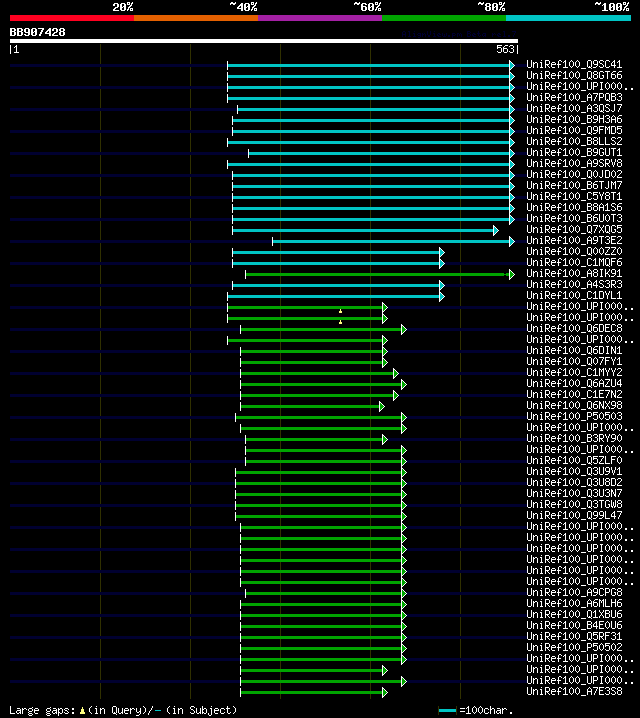Image resolution: width=640 pixels, height=718 pixels.
Task: Select the UniRef100_Q7XQG5 label
Action: (x=574, y=229)
